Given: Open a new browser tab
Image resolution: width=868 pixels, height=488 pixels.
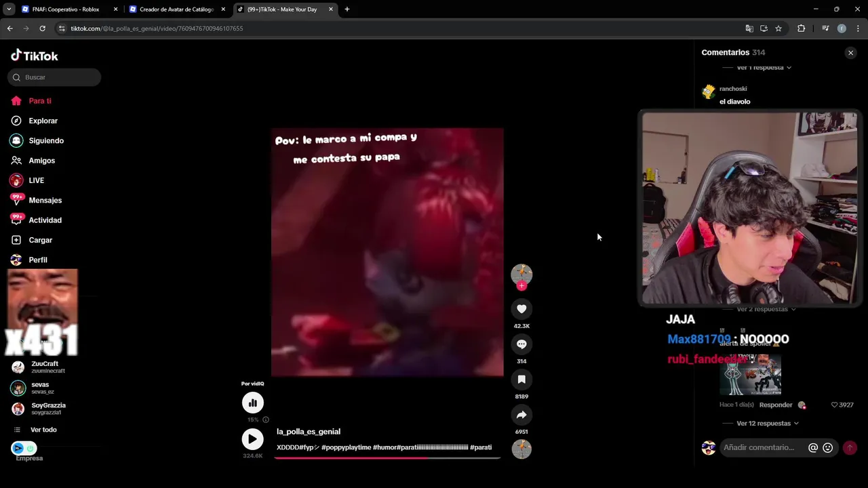Looking at the screenshot, I should pyautogui.click(x=347, y=9).
